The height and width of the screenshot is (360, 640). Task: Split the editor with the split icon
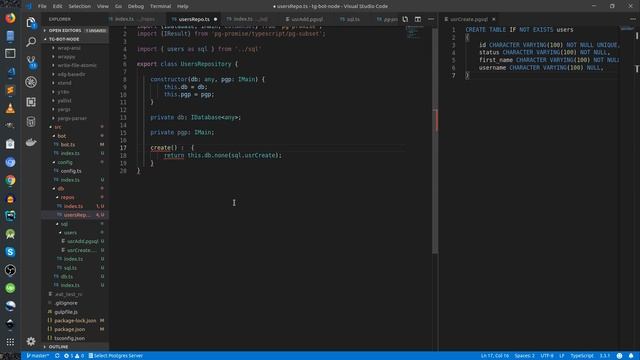418,19
